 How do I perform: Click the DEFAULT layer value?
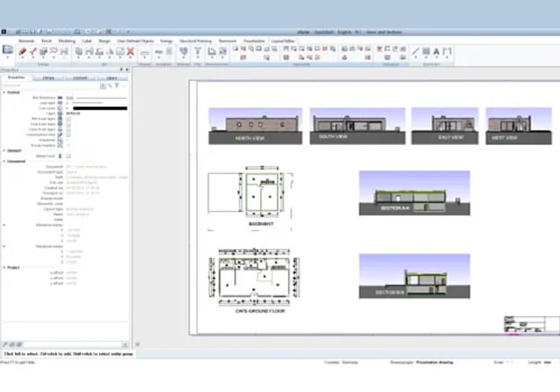pyautogui.click(x=73, y=113)
